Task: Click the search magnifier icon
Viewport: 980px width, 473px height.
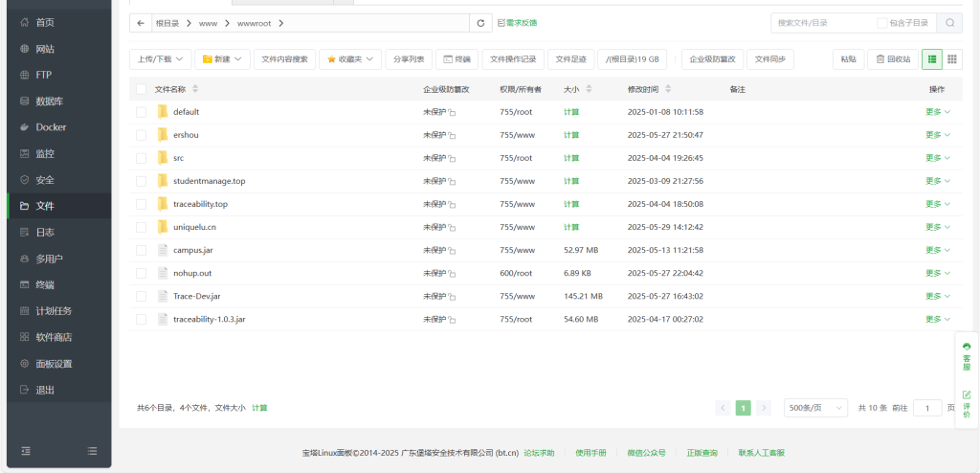Action: click(949, 23)
